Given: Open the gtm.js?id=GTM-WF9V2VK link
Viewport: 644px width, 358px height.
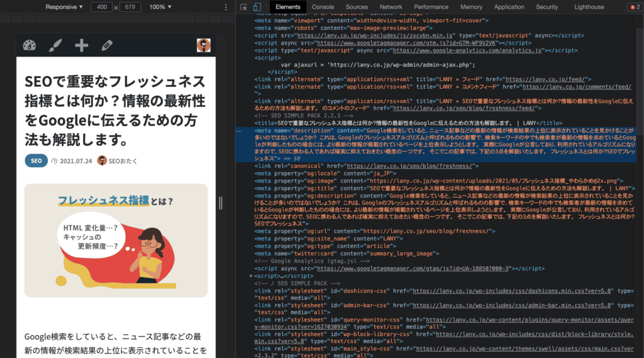Looking at the screenshot, I should pyautogui.click(x=406, y=43).
